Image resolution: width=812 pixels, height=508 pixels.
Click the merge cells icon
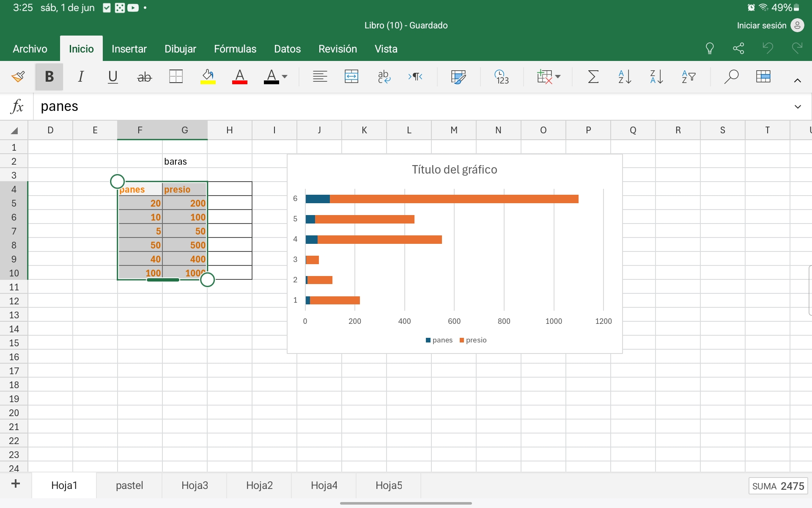351,77
